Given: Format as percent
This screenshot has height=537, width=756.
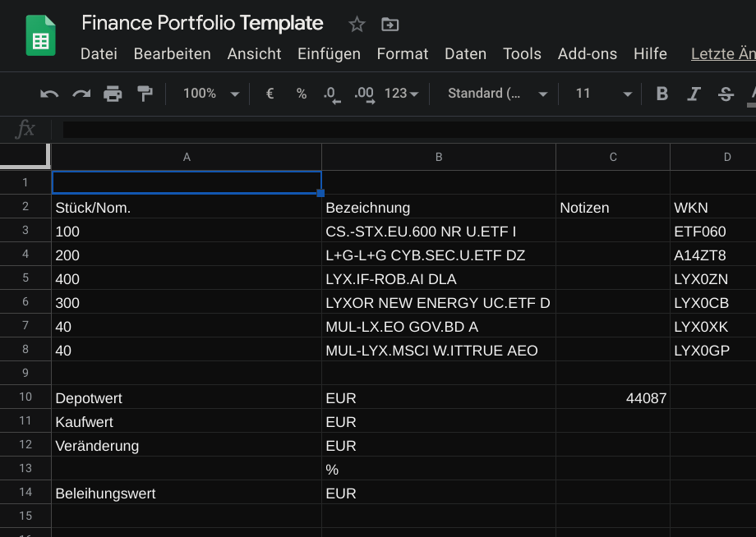Looking at the screenshot, I should tap(302, 94).
